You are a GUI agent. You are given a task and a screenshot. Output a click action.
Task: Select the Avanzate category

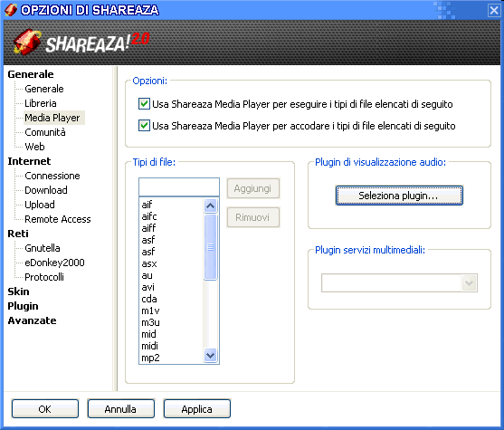[32, 320]
